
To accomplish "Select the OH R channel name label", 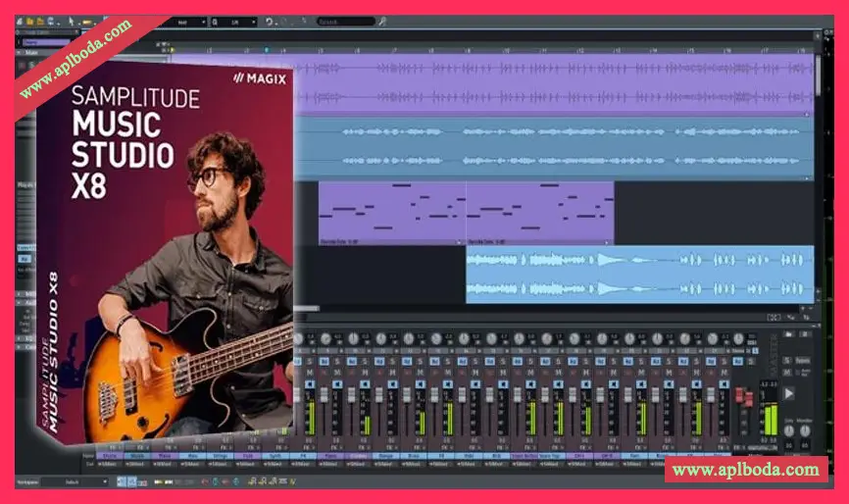I will [x=607, y=456].
